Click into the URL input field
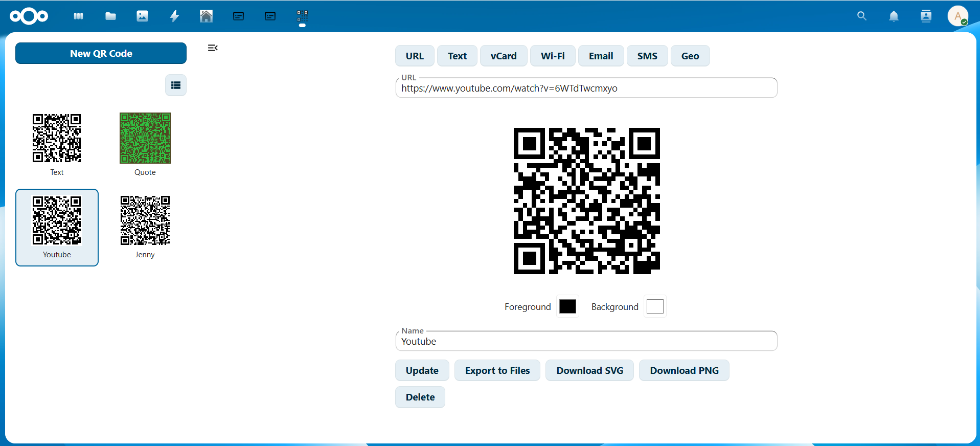980x446 pixels. pyautogui.click(x=586, y=88)
